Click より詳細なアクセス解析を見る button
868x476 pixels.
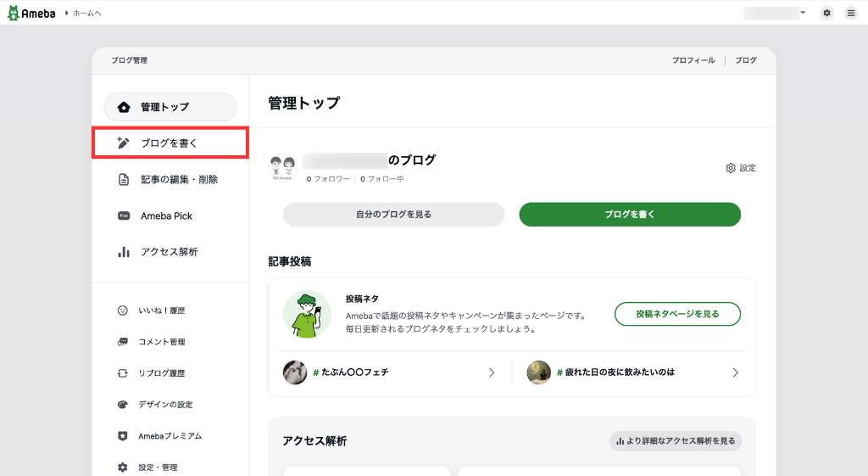point(676,441)
